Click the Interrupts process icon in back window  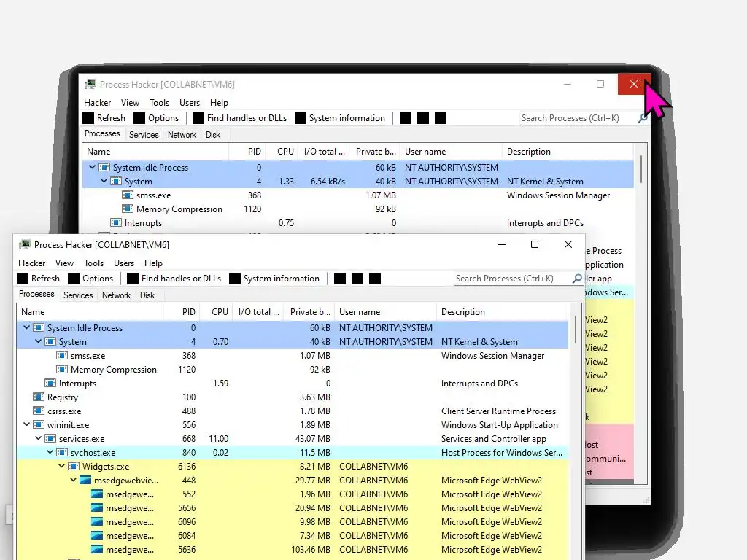click(116, 223)
